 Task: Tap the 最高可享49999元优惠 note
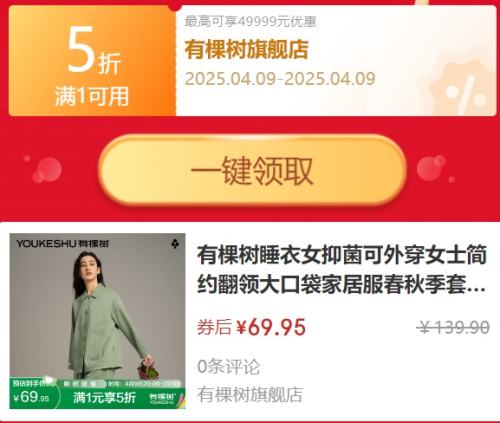[x=251, y=22]
